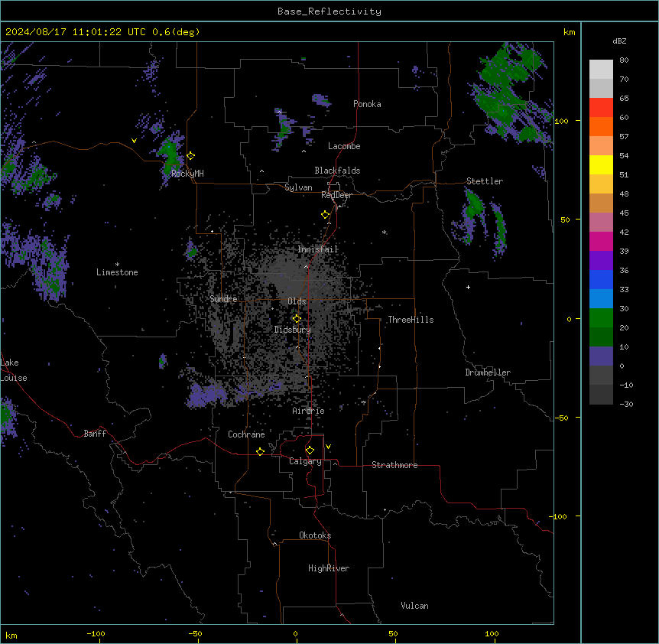Click white asterisk marker east of Innisfail

(x=384, y=233)
